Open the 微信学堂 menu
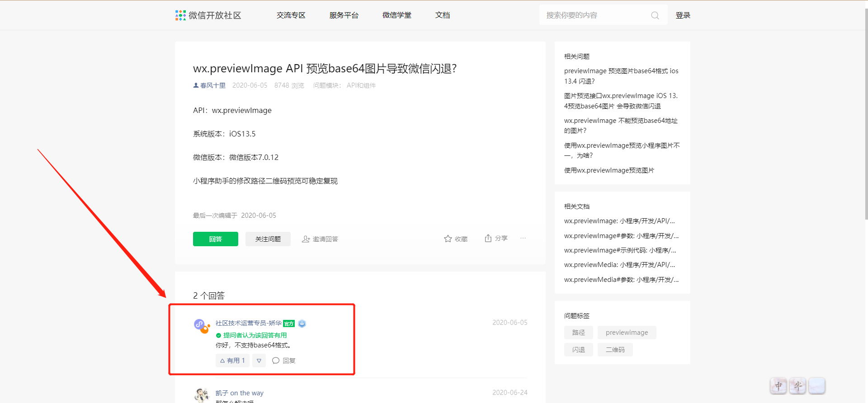Image resolution: width=868 pixels, height=403 pixels. pos(397,15)
